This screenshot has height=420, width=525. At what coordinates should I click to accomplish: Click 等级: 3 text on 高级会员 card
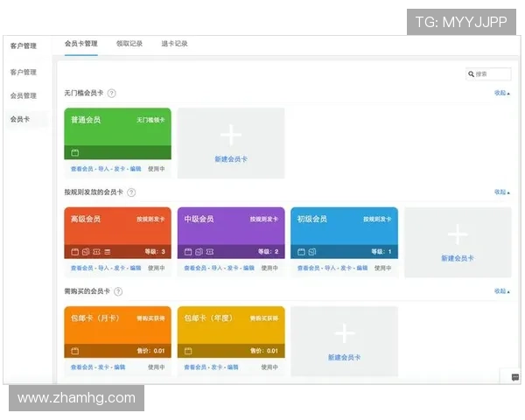click(155, 251)
